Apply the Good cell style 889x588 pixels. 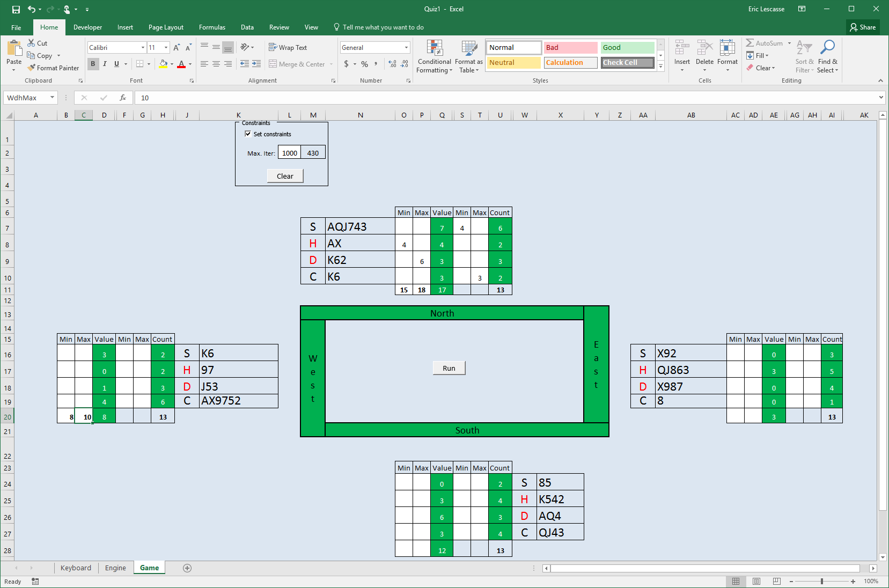(627, 48)
